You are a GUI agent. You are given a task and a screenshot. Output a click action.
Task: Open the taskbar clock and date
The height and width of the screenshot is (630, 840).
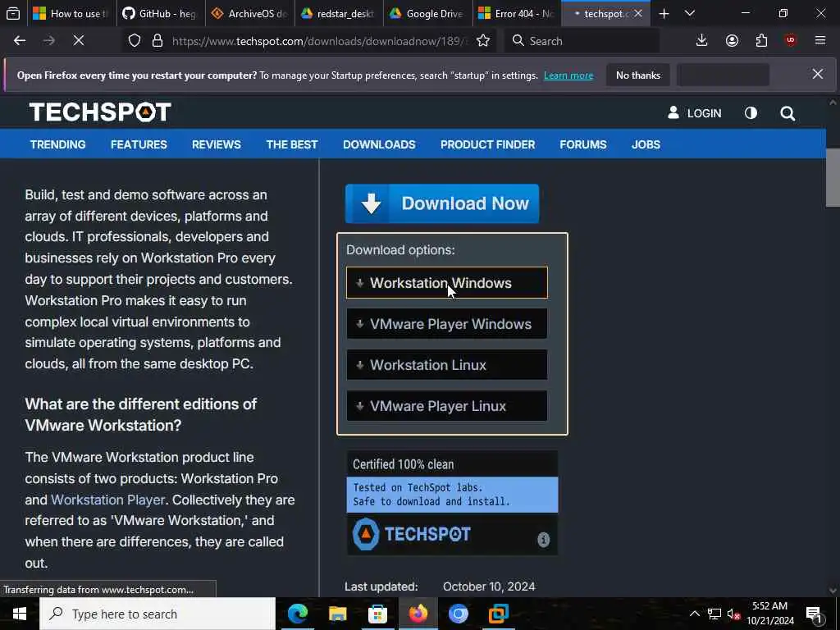click(769, 614)
